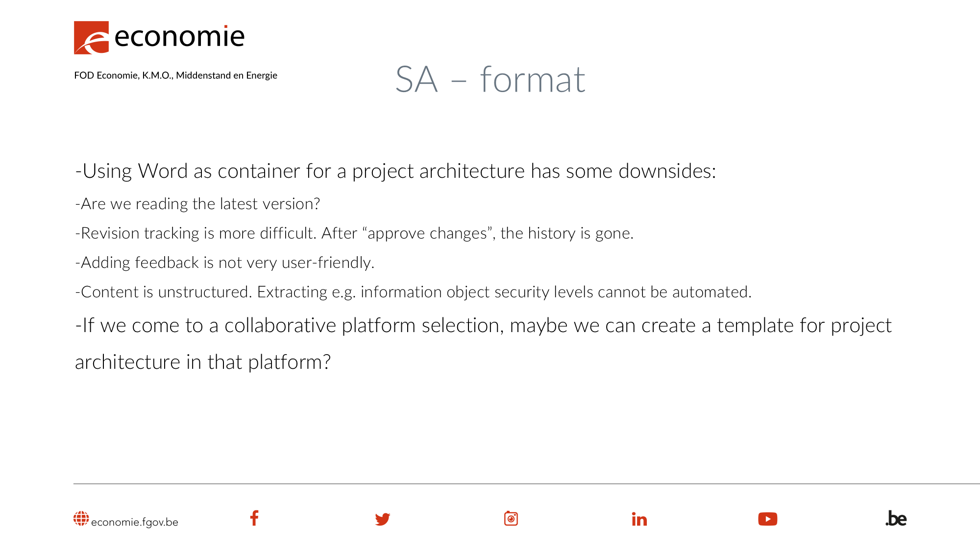The height and width of the screenshot is (551, 980).
Task: Click the "Content is unstructured" bullet
Action: pos(413,292)
